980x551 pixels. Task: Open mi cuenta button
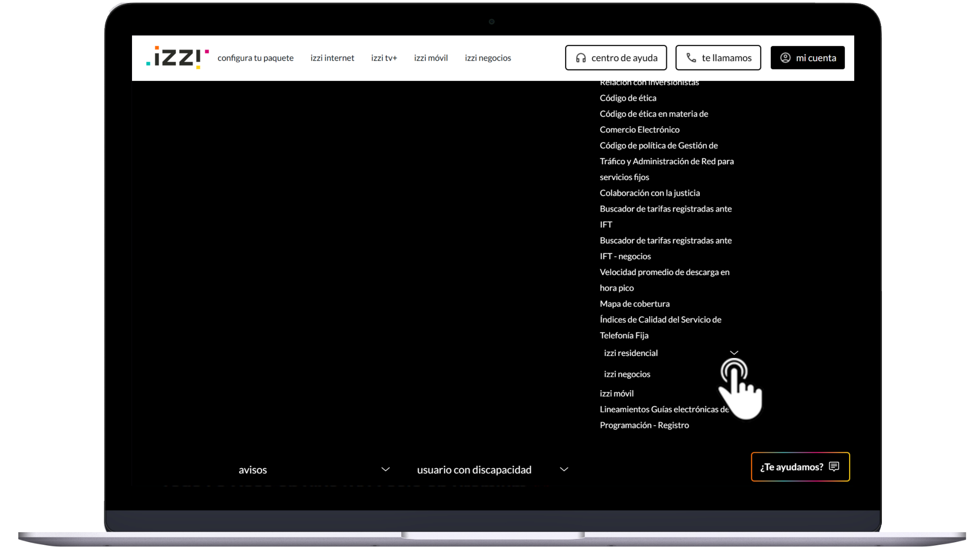pos(807,58)
